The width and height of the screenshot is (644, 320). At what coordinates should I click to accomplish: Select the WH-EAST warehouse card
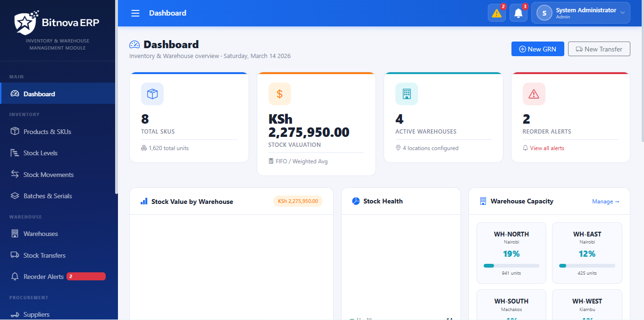click(x=587, y=253)
